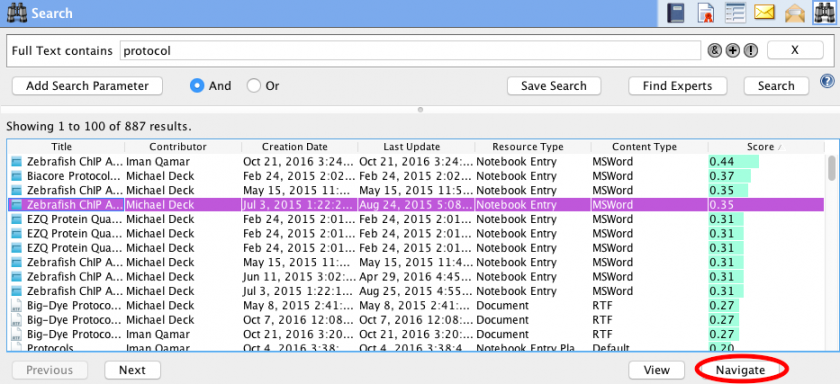Click the yellow closed envelope messages icon
This screenshot has width=840, height=384.
point(764,12)
